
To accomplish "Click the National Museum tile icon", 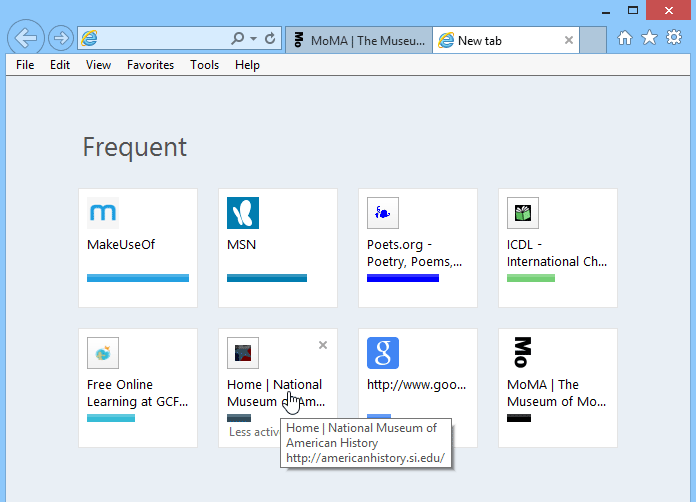I will click(x=243, y=353).
